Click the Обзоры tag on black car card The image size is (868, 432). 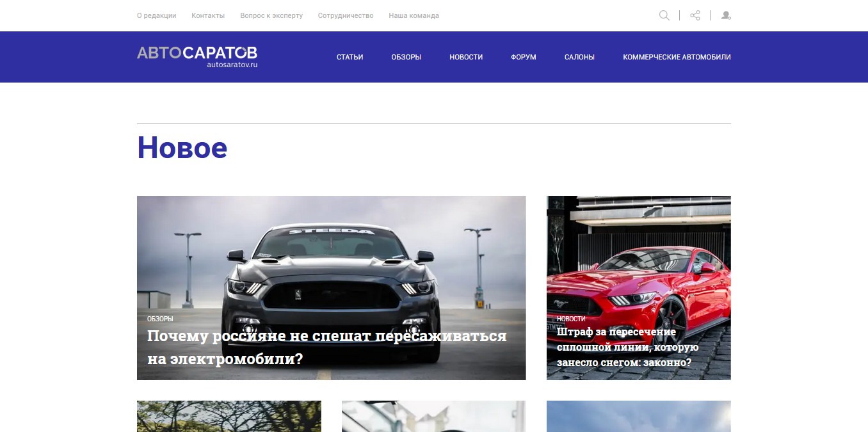point(160,319)
